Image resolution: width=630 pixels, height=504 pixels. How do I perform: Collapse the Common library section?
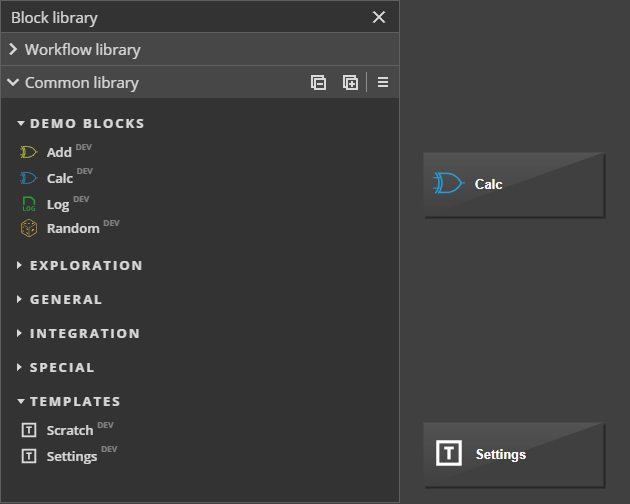point(14,83)
